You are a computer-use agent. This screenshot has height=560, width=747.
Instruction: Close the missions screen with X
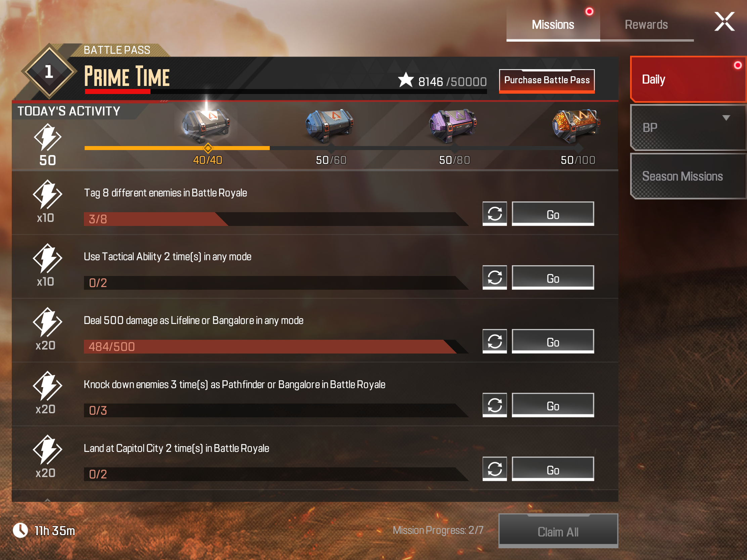coord(724,21)
